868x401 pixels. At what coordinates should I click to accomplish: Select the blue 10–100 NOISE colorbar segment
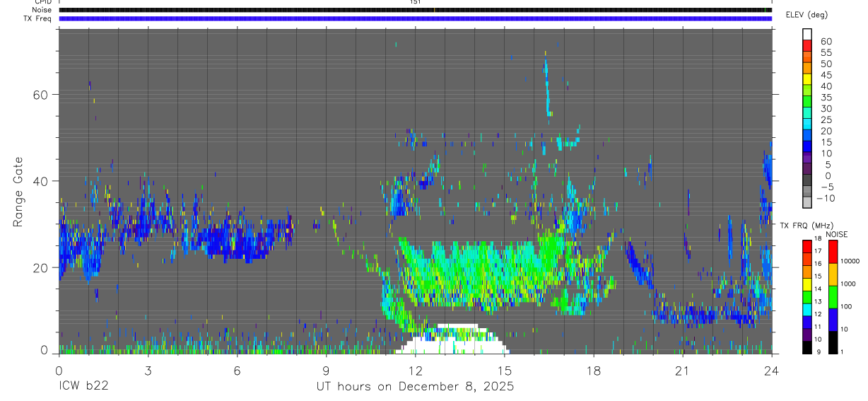pos(833,320)
